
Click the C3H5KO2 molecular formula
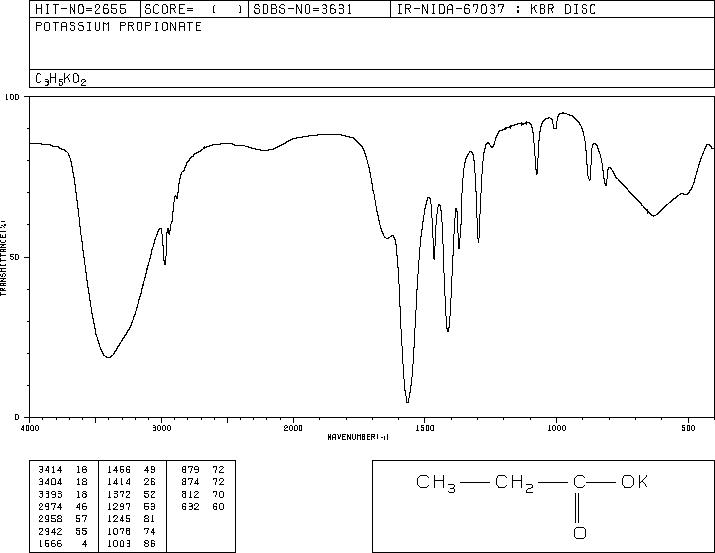tap(60, 79)
